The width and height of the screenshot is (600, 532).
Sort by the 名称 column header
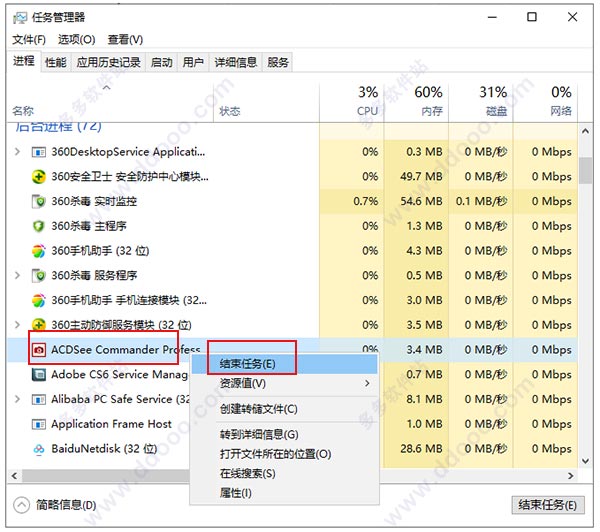[x=110, y=103]
